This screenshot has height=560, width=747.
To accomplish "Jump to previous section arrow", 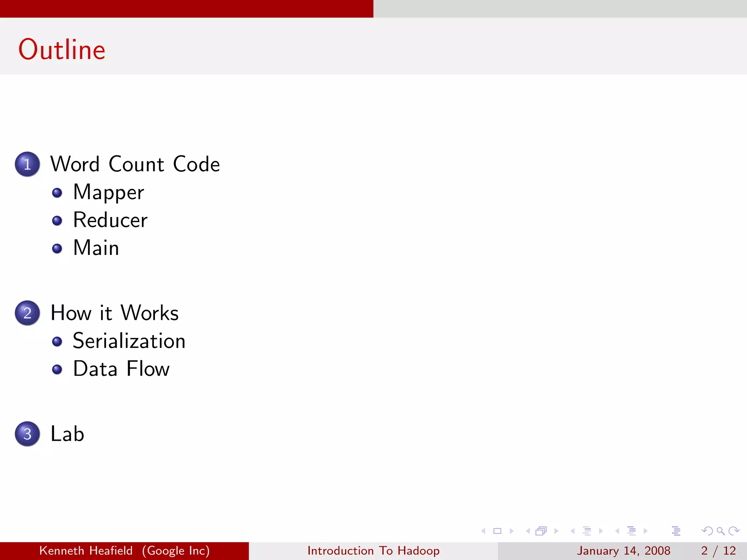I will (x=617, y=531).
